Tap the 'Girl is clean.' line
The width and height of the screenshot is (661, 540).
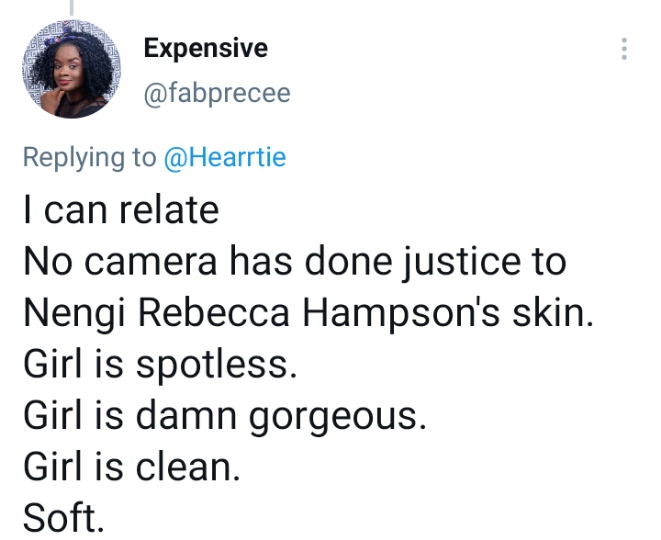click(132, 467)
